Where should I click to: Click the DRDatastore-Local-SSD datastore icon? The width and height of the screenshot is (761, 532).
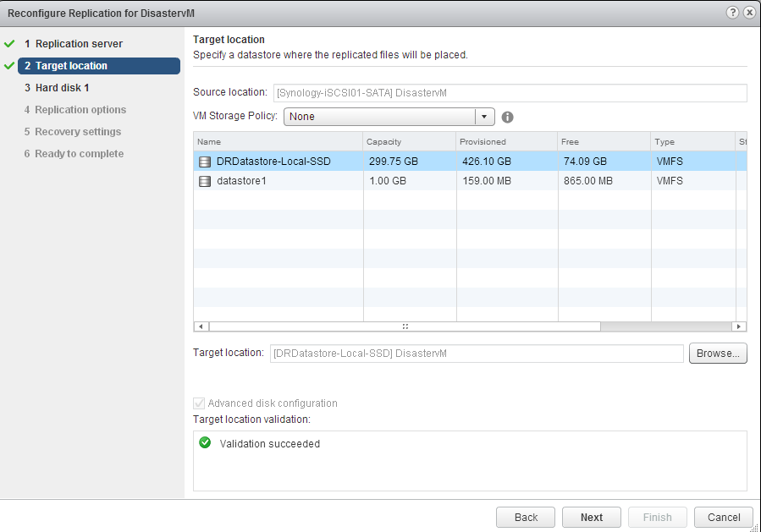(x=204, y=162)
